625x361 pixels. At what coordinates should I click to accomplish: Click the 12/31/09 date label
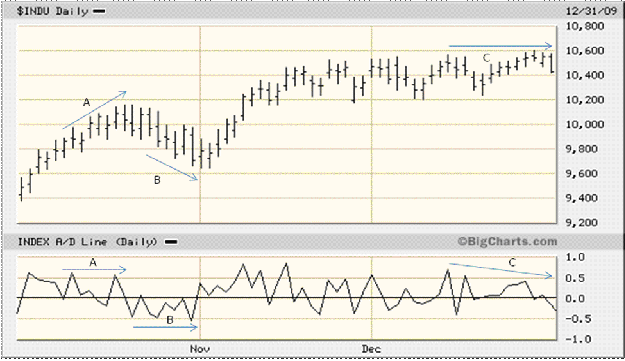click(591, 11)
